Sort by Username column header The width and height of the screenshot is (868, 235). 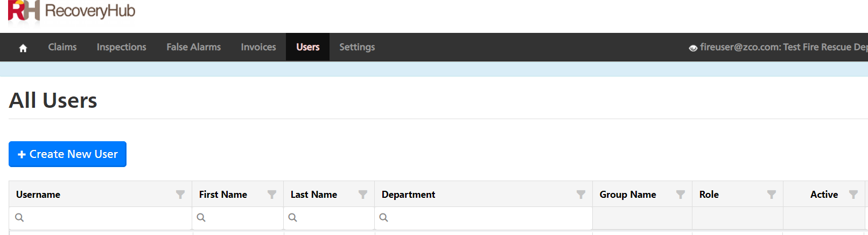pos(38,195)
